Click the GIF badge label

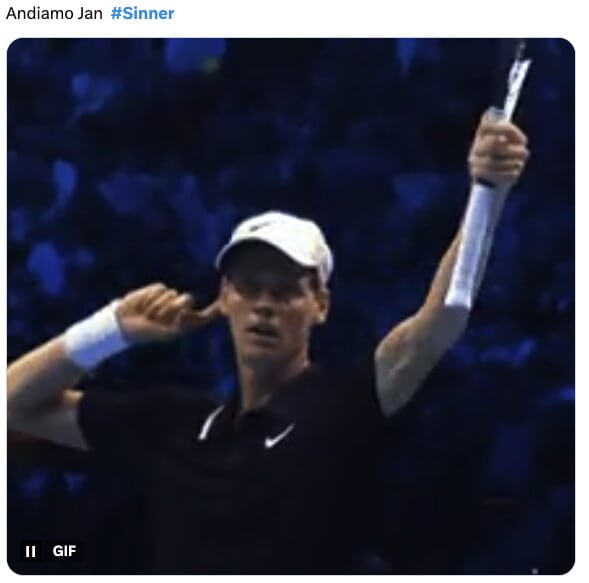coord(64,551)
